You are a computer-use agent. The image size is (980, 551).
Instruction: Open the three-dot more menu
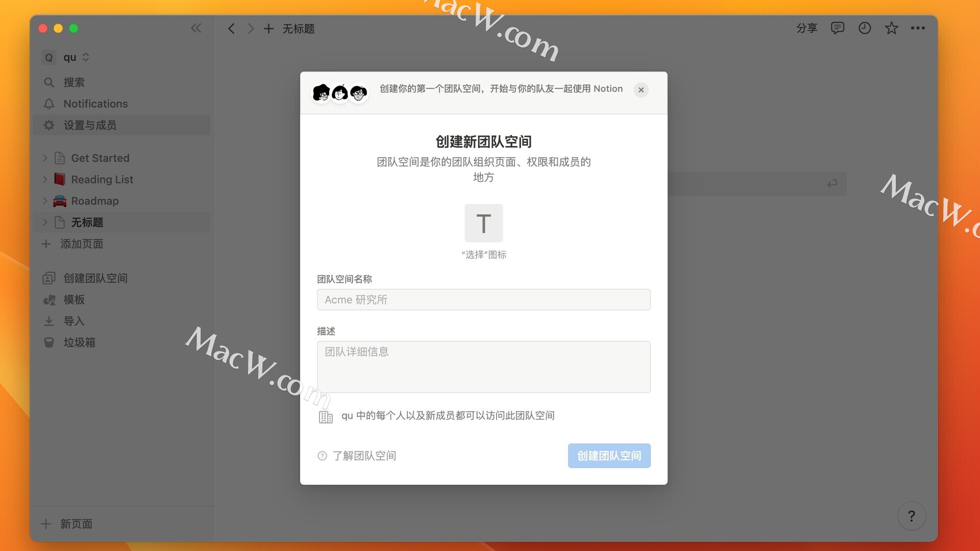pyautogui.click(x=918, y=28)
